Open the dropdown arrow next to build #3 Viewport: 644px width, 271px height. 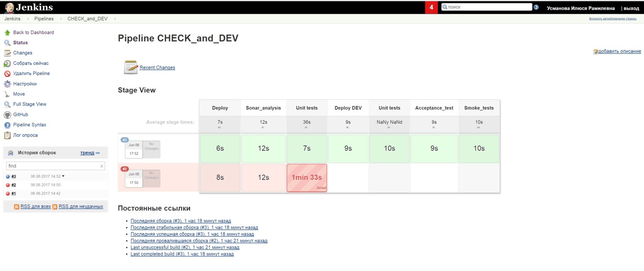pyautogui.click(x=63, y=176)
